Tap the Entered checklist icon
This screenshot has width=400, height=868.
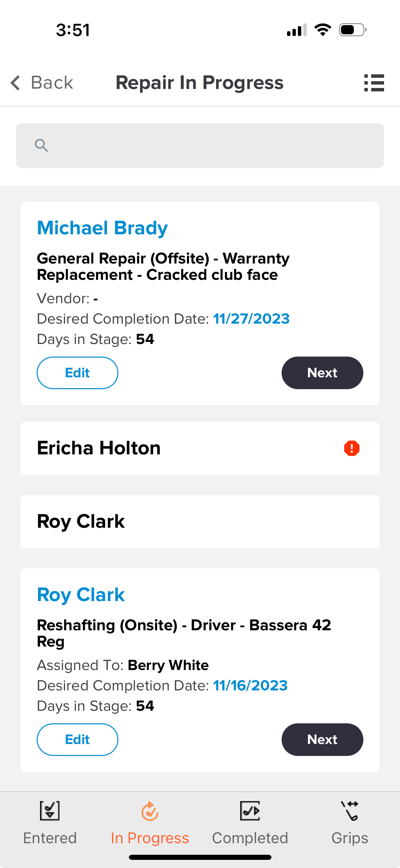pyautogui.click(x=50, y=811)
